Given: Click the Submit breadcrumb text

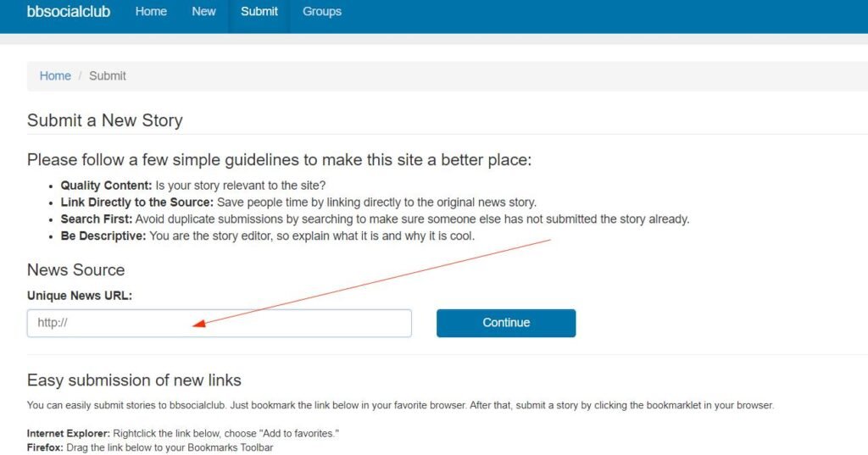Looking at the screenshot, I should [x=108, y=76].
